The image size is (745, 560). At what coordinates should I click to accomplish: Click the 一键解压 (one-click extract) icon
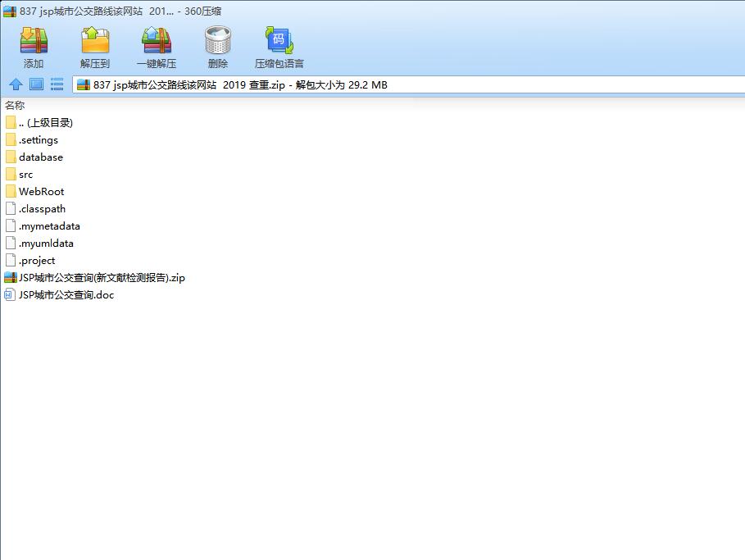click(157, 40)
